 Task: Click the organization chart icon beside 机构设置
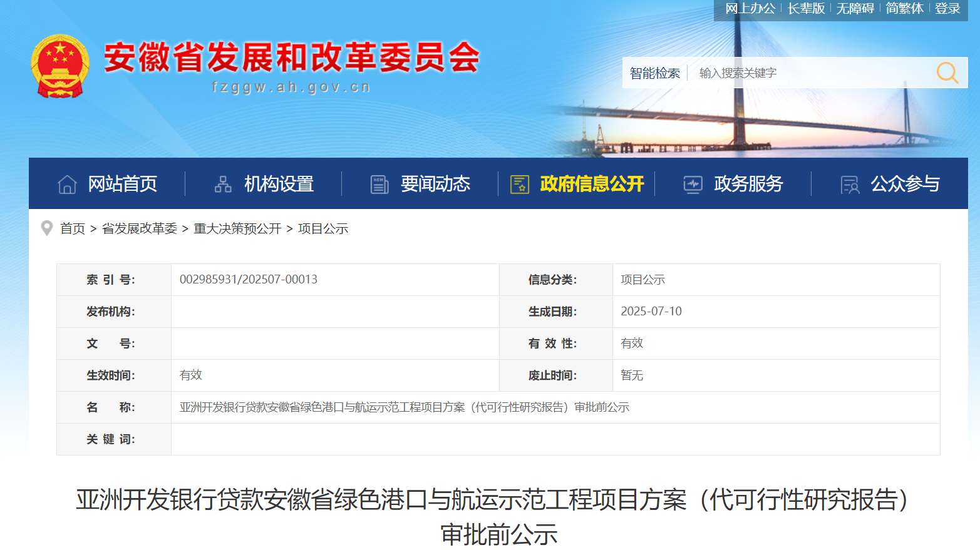(223, 184)
